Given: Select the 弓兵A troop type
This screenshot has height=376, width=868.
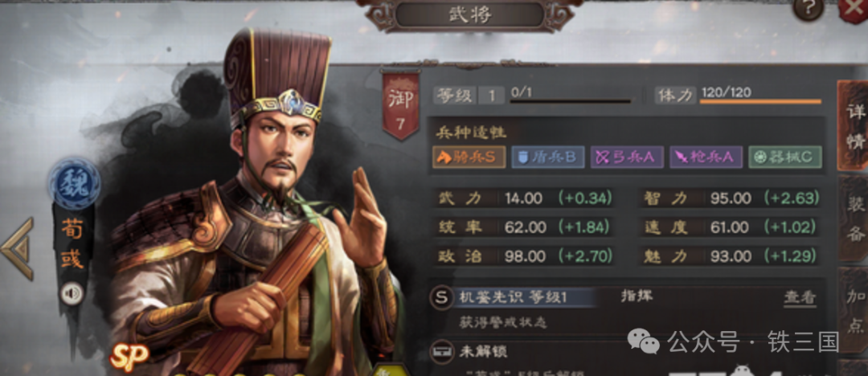Looking at the screenshot, I should 627,157.
